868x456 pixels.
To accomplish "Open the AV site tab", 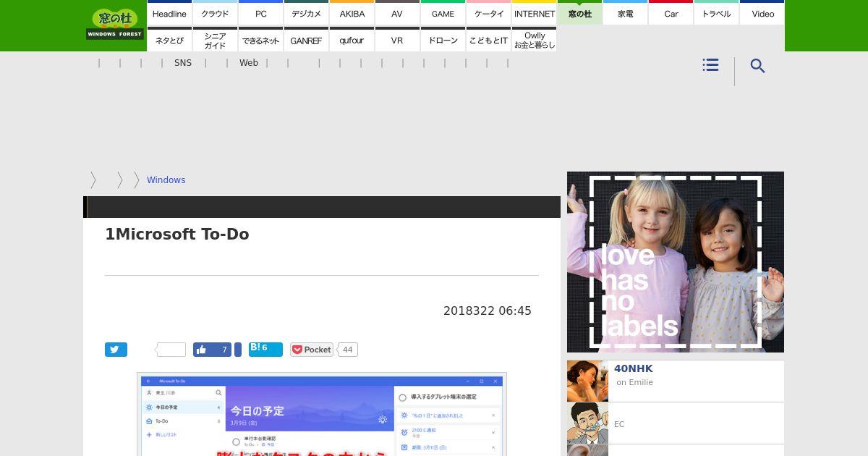I will [397, 13].
